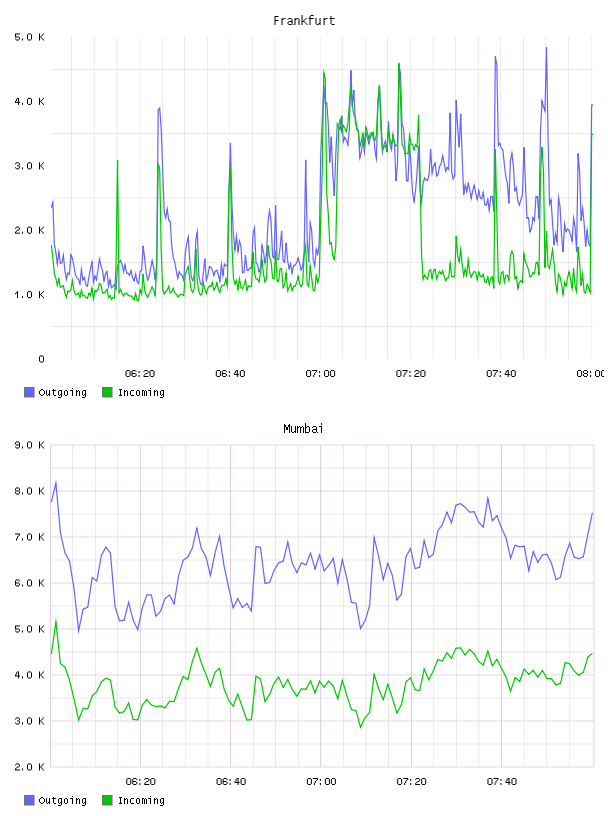608x816 pixels.
Task: Click the 06:20 time label in Mumbai
Action: [141, 782]
